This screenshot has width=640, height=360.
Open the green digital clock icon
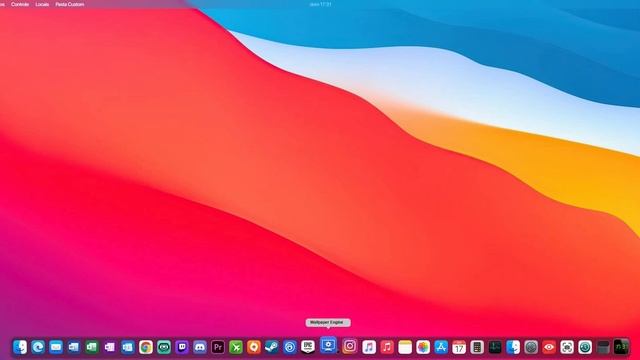coord(621,347)
